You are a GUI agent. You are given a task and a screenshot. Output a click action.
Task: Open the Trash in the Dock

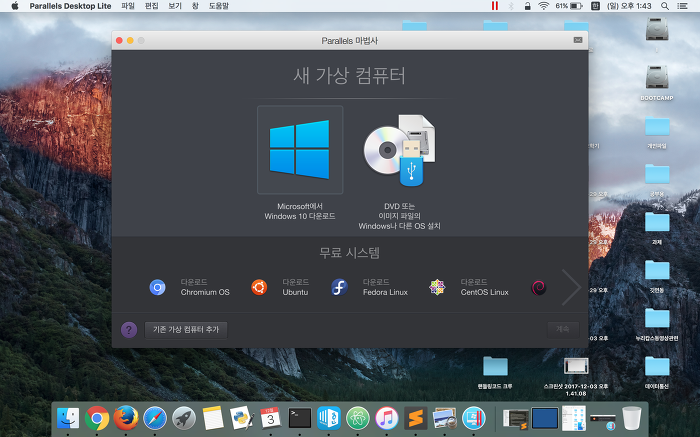pos(631,419)
